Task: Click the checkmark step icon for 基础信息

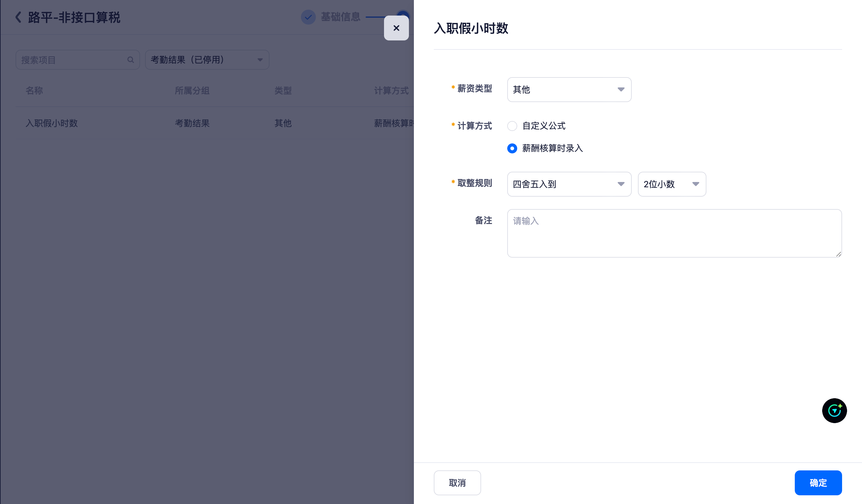Action: 308,17
